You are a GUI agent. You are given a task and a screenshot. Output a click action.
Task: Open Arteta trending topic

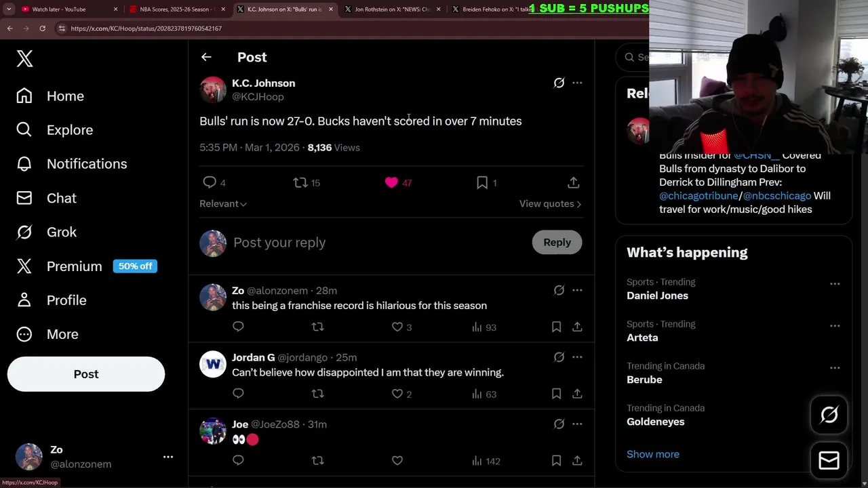(x=642, y=338)
